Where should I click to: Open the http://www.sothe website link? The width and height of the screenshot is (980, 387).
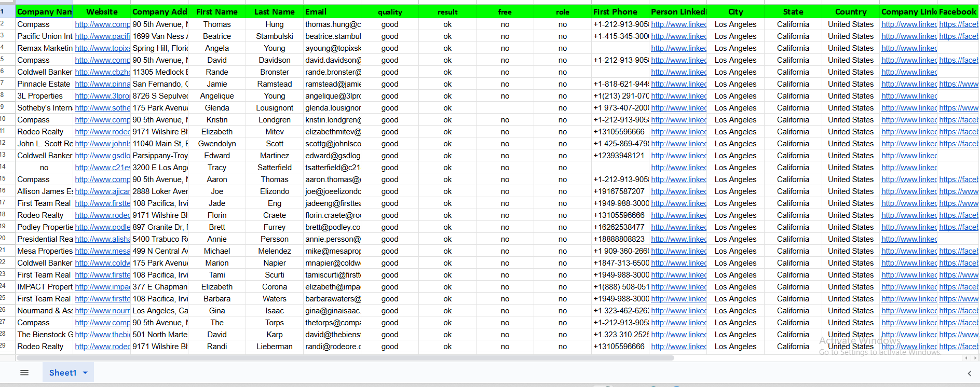click(102, 108)
